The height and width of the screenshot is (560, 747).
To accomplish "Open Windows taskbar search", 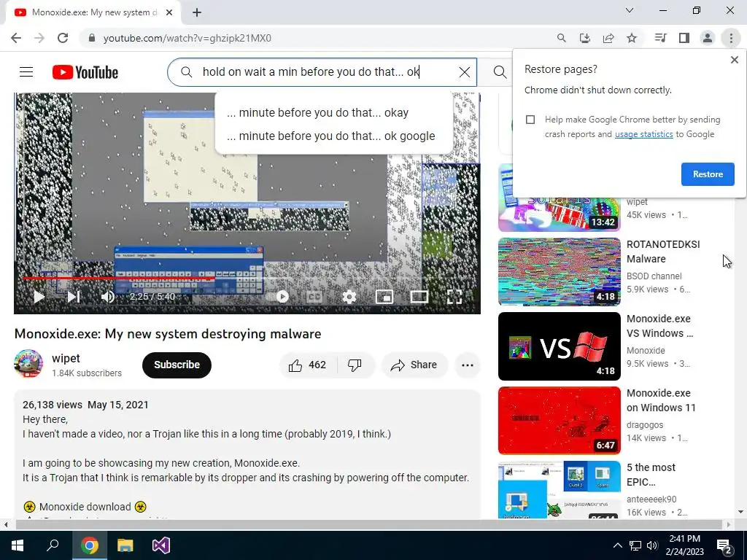I will click(53, 545).
